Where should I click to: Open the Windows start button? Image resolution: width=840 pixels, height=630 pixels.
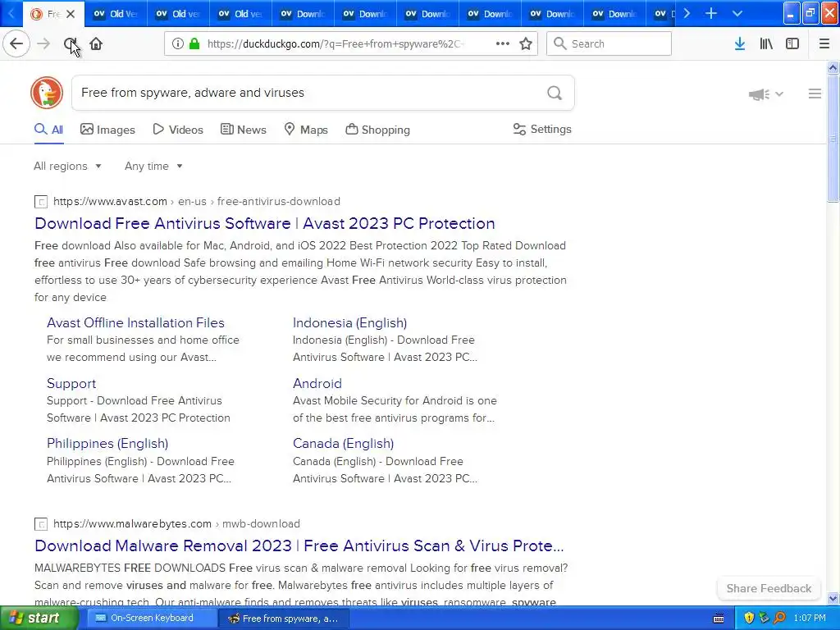(39, 618)
